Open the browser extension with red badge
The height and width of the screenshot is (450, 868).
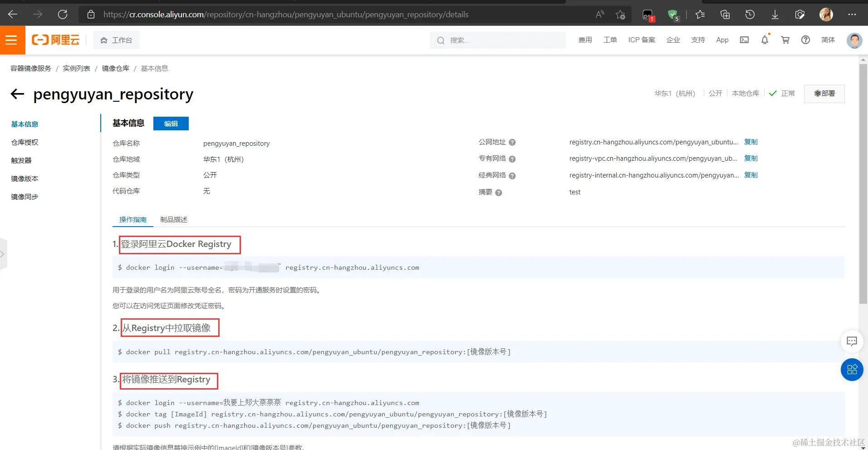[x=648, y=15]
